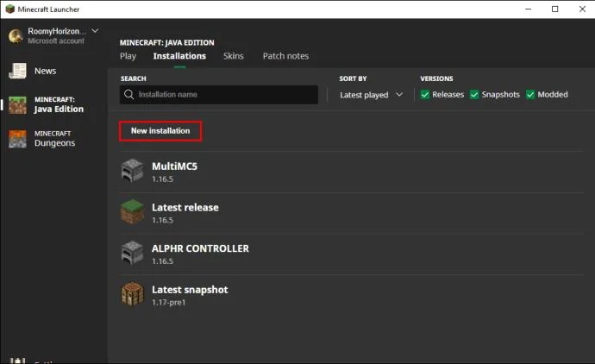Click the ALPHR CONTROLLER furnace icon

pyautogui.click(x=132, y=253)
